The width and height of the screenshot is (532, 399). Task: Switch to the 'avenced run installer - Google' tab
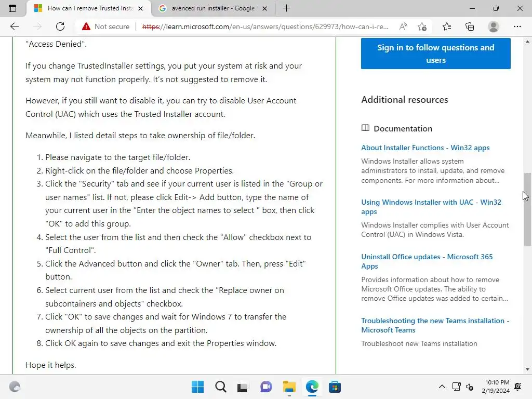(x=212, y=8)
